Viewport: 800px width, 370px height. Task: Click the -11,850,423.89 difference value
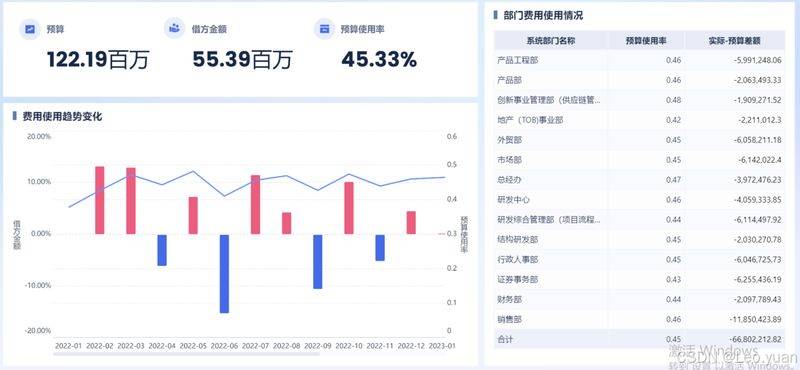[756, 319]
